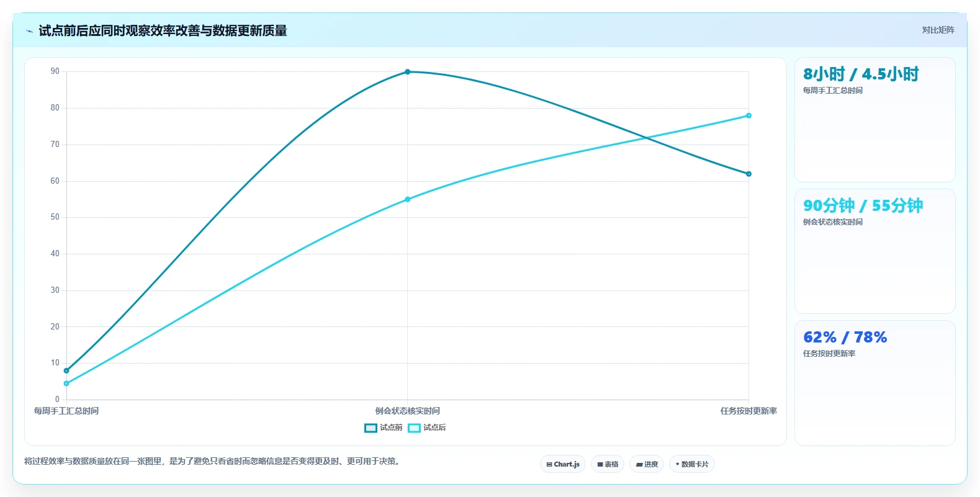Click the footer note starting 将过程效率与数据质量
Image resolution: width=980 pixels, height=497 pixels.
click(214, 461)
